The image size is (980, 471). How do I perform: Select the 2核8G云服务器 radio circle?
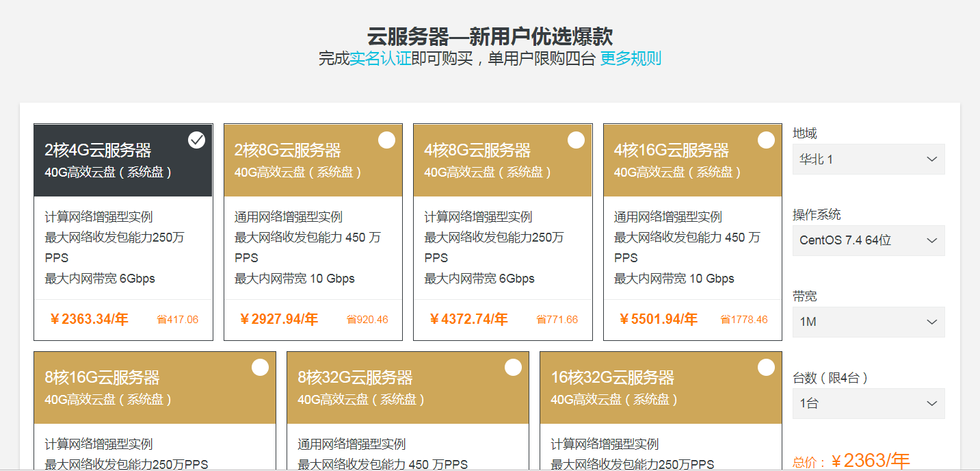point(386,140)
